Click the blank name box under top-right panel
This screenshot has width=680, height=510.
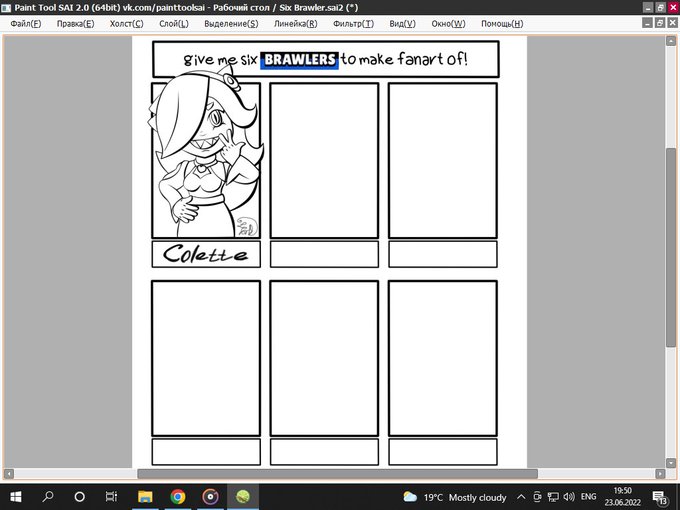443,254
